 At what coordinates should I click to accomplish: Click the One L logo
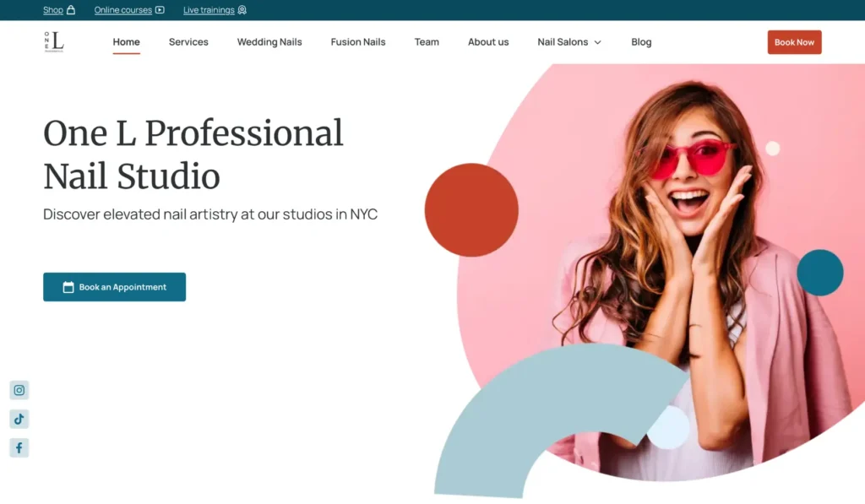54,41
